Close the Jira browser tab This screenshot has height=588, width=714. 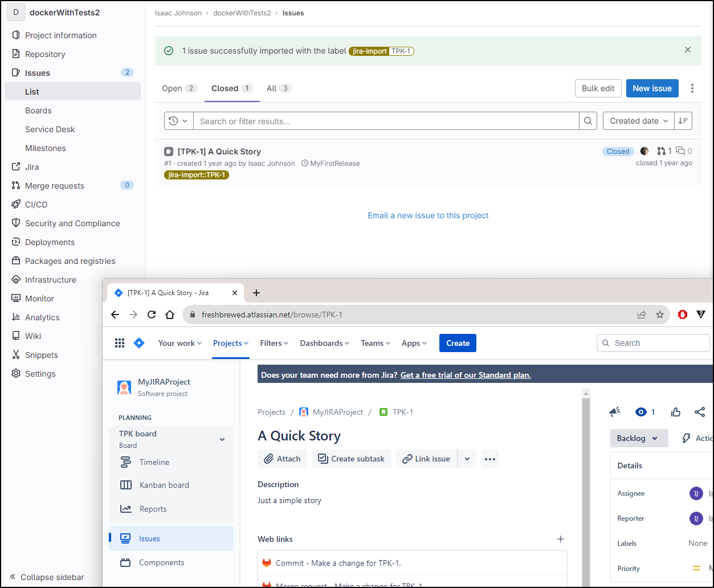pos(235,293)
